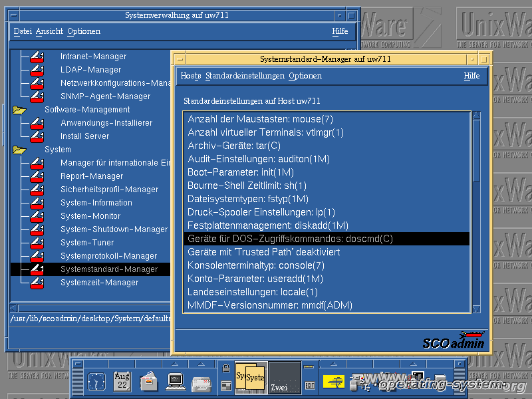Image resolution: width=532 pixels, height=399 pixels.
Task: Click the small window-layout icon below padlock
Action: (x=226, y=386)
